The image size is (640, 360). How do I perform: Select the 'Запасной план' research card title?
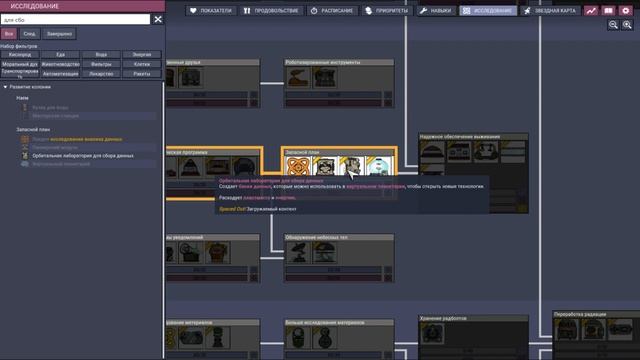pos(302,152)
